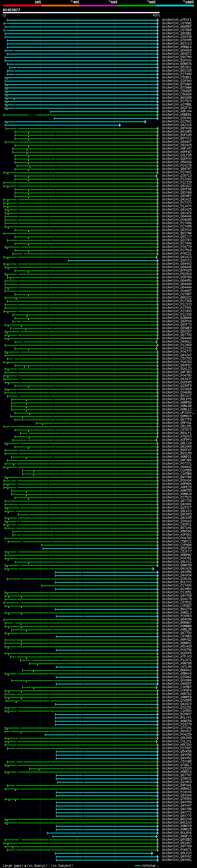The width and height of the screenshot is (197, 868).
Task: Select the UniRef100_Q39341 label
Action: (x=176, y=118)
